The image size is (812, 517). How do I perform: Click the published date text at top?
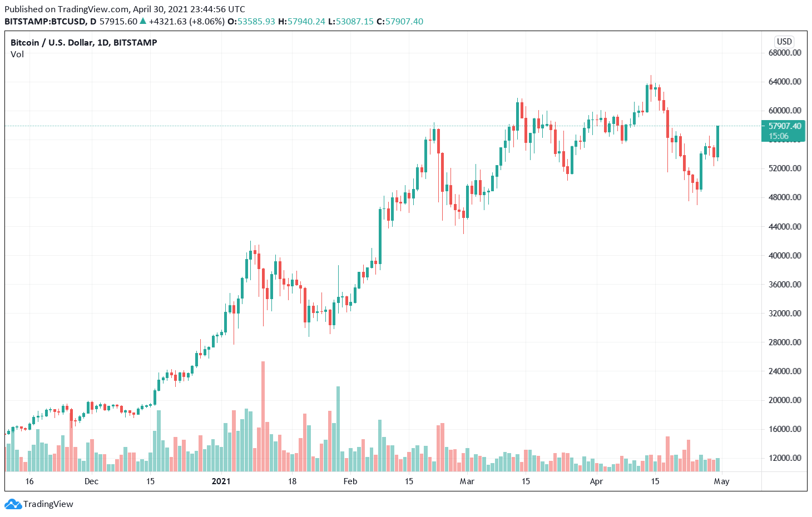tap(125, 9)
